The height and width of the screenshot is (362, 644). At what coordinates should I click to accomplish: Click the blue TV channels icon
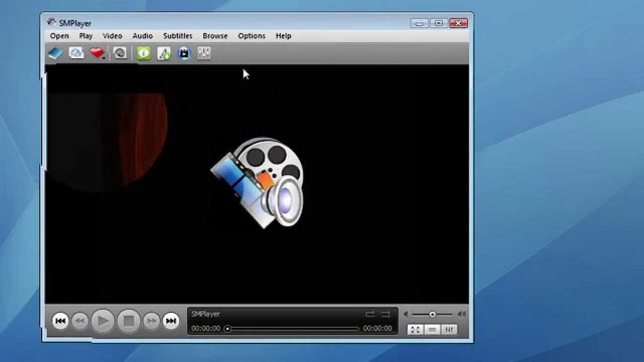tap(184, 53)
